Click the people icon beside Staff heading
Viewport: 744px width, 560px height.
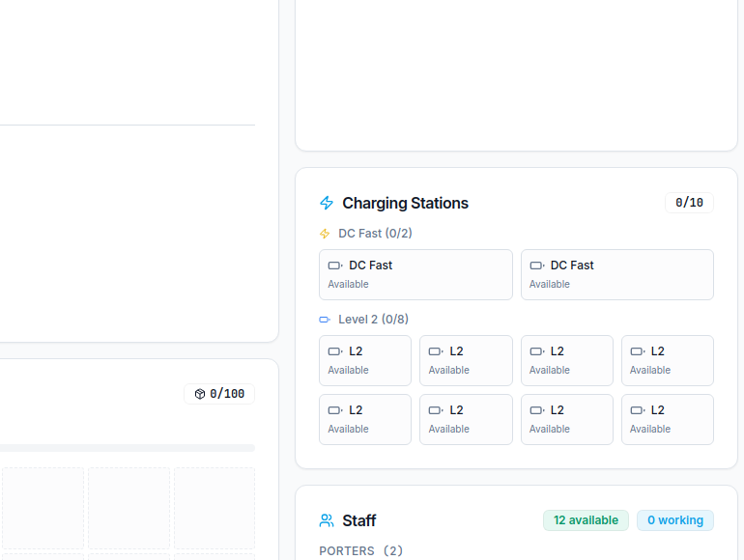pos(327,520)
